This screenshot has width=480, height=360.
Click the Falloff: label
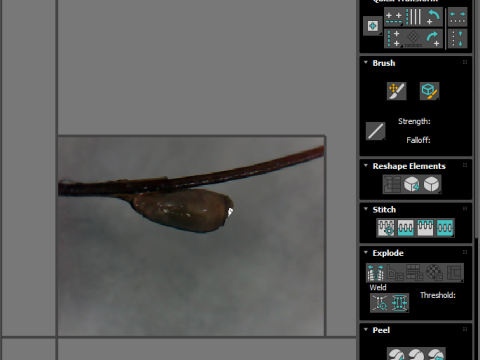(x=418, y=140)
